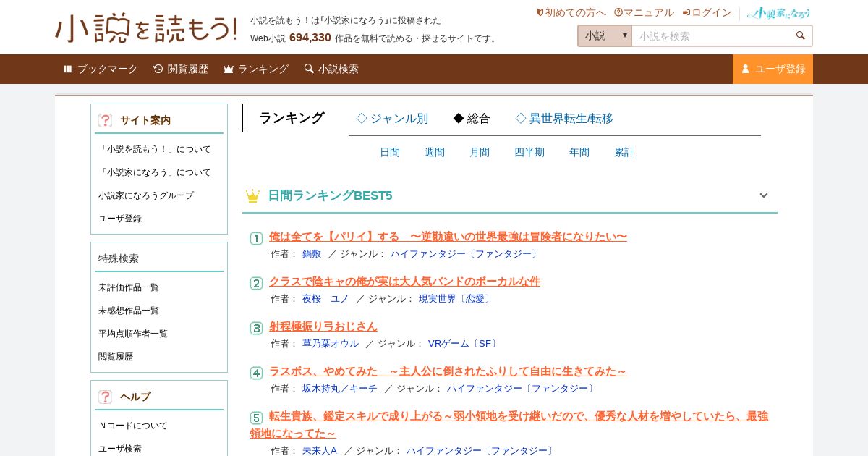868x456 pixels.
Task: Click the magnifier icon beside 小説検索
Action: 309,69
